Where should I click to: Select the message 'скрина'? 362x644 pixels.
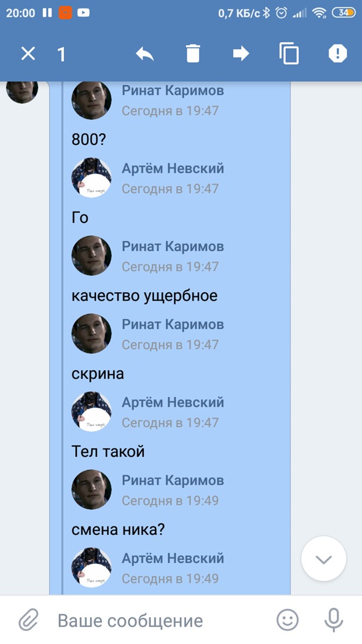tap(98, 374)
